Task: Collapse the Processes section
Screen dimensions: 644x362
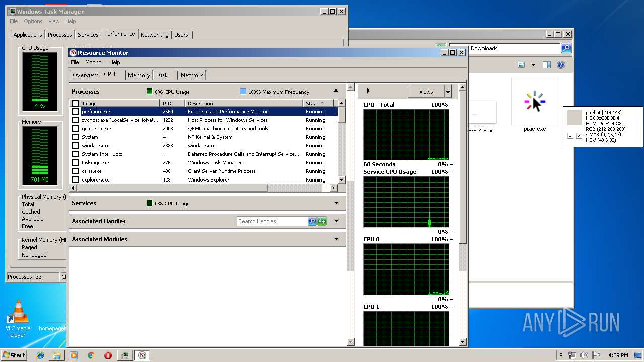Action: pos(336,91)
